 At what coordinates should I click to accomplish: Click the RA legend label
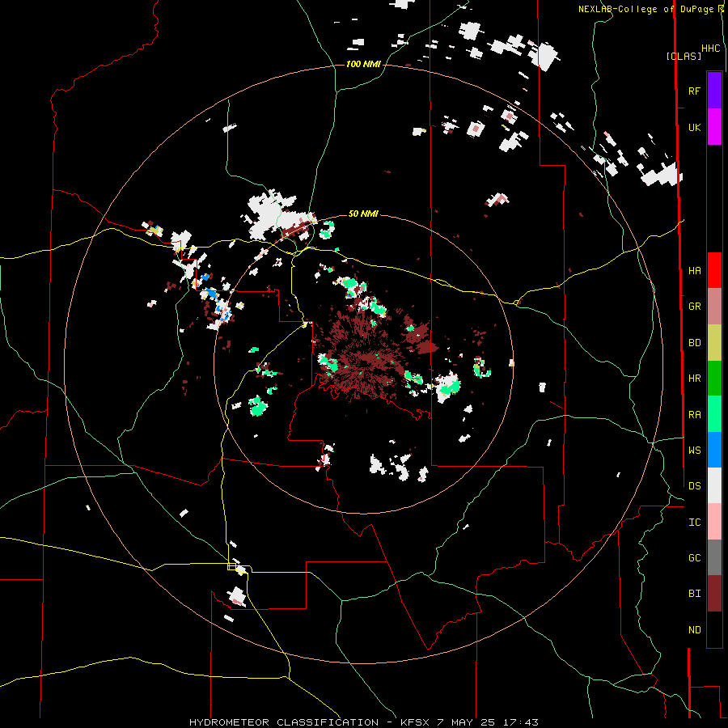coord(694,415)
